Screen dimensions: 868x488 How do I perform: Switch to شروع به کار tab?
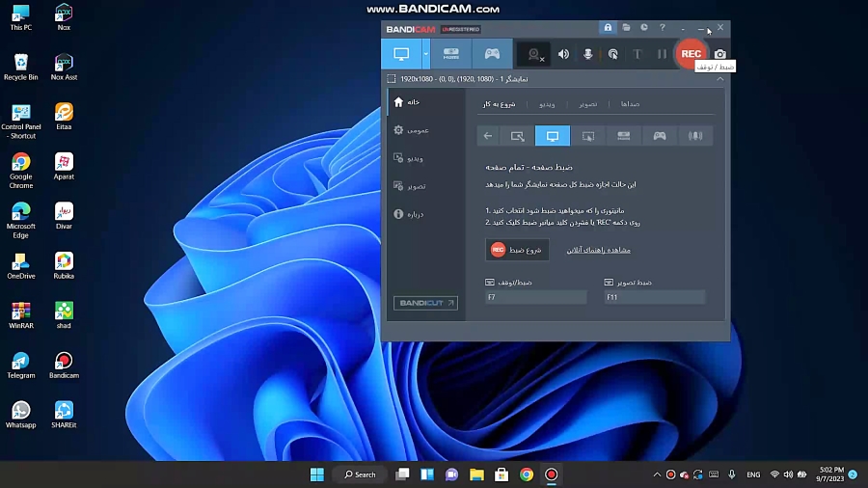pos(499,104)
